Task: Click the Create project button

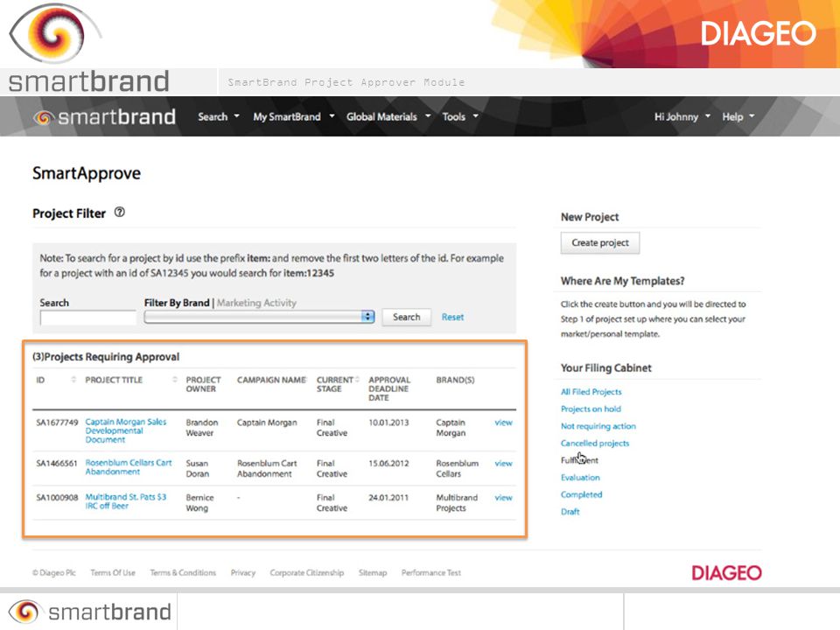Action: pyautogui.click(x=600, y=242)
